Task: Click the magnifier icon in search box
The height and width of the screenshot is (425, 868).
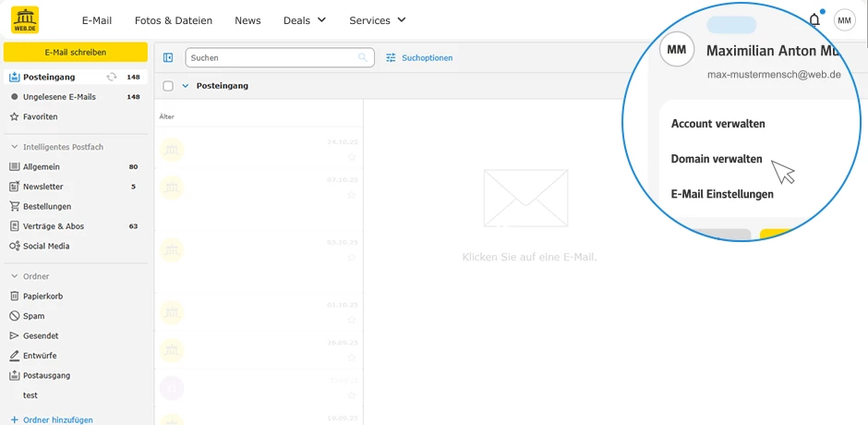Action: [363, 57]
